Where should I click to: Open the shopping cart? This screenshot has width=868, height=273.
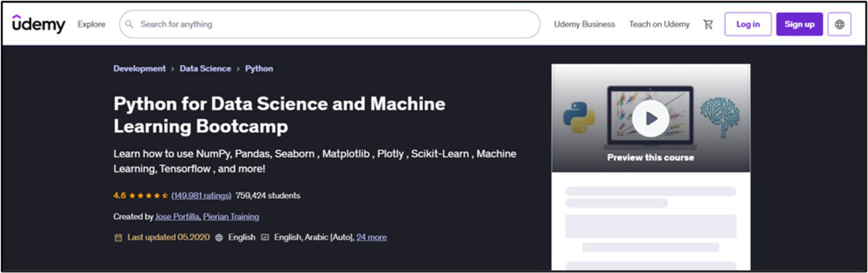click(708, 24)
